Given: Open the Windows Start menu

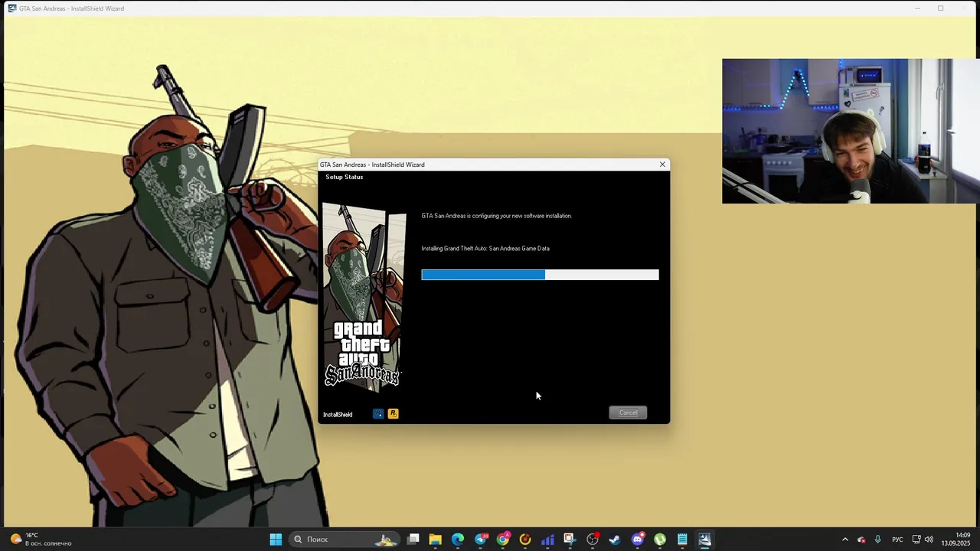Looking at the screenshot, I should (x=276, y=540).
